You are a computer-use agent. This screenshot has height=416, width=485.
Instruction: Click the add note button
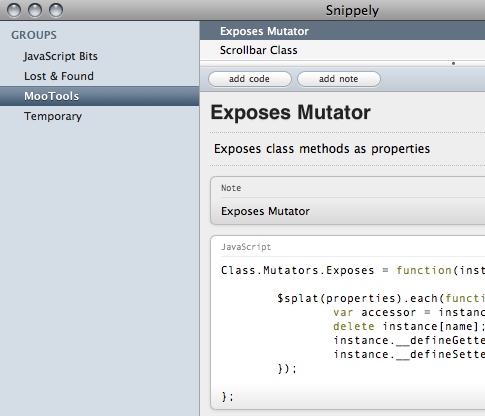pyautogui.click(x=339, y=79)
